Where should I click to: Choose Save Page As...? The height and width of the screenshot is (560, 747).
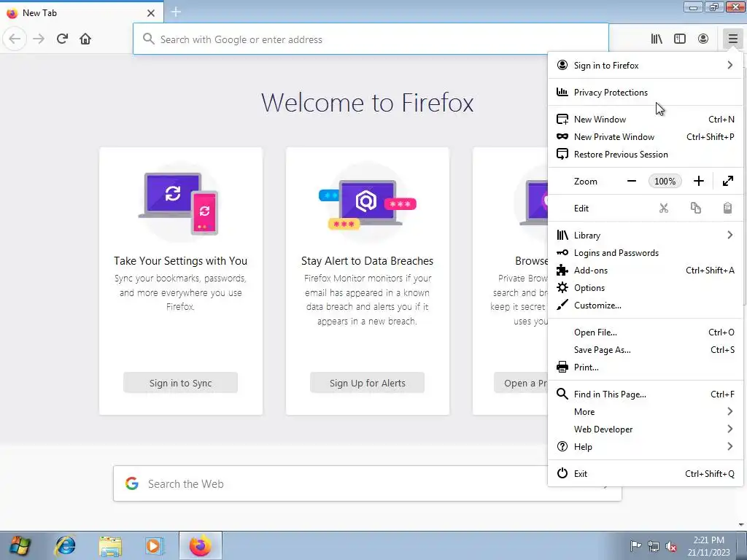[x=646, y=350]
